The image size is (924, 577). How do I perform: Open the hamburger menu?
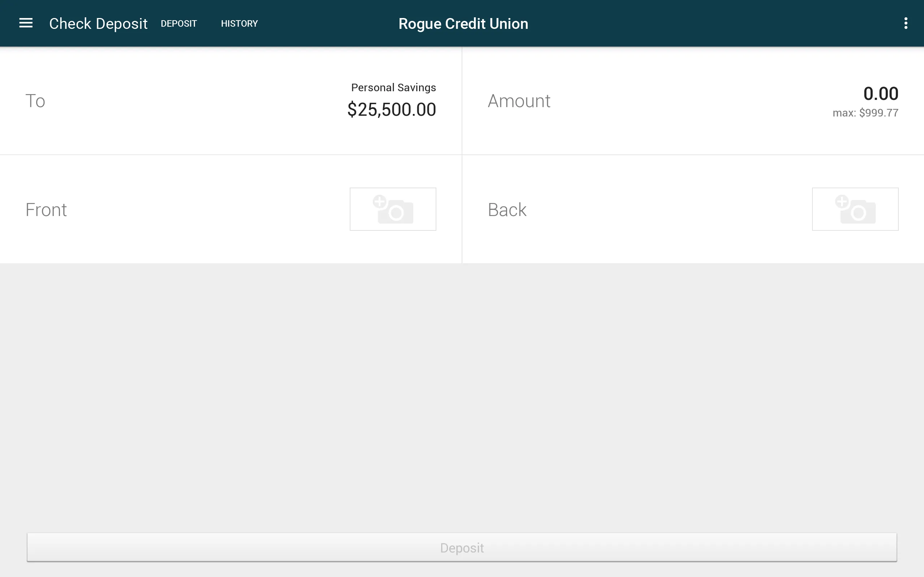pos(26,23)
